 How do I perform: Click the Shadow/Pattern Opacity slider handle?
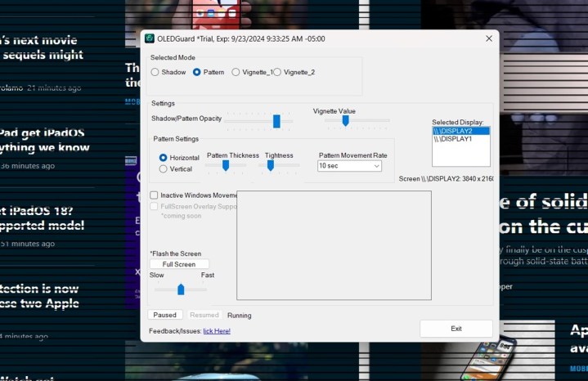276,121
